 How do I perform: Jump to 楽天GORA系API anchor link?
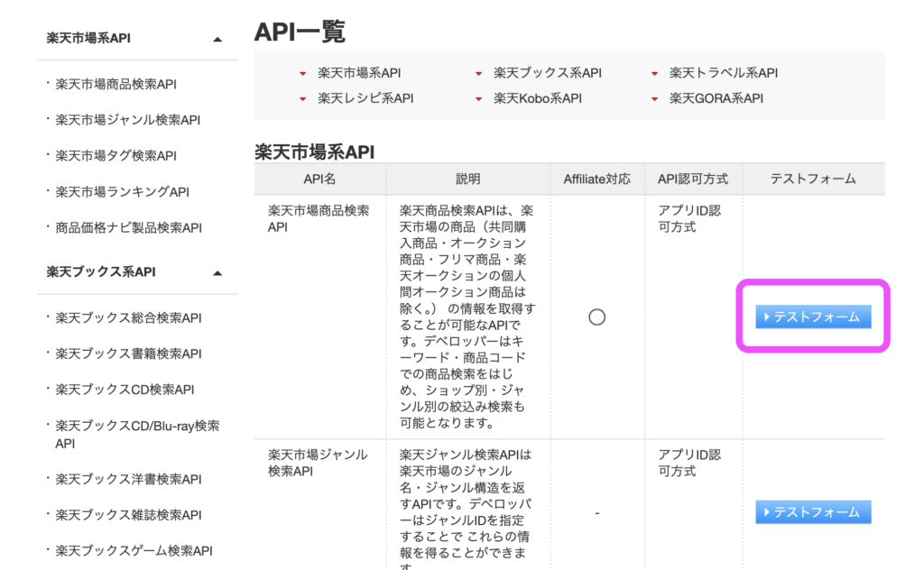click(x=716, y=98)
